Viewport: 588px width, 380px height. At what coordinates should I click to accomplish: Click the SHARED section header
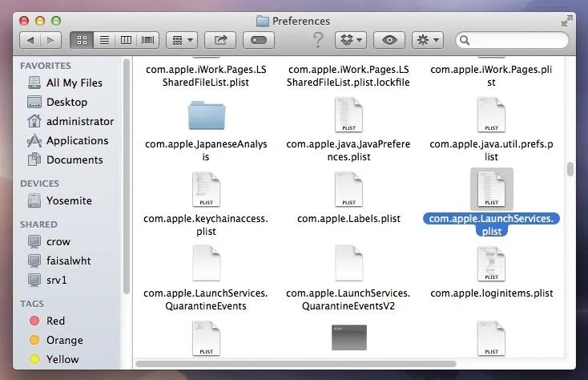38,224
